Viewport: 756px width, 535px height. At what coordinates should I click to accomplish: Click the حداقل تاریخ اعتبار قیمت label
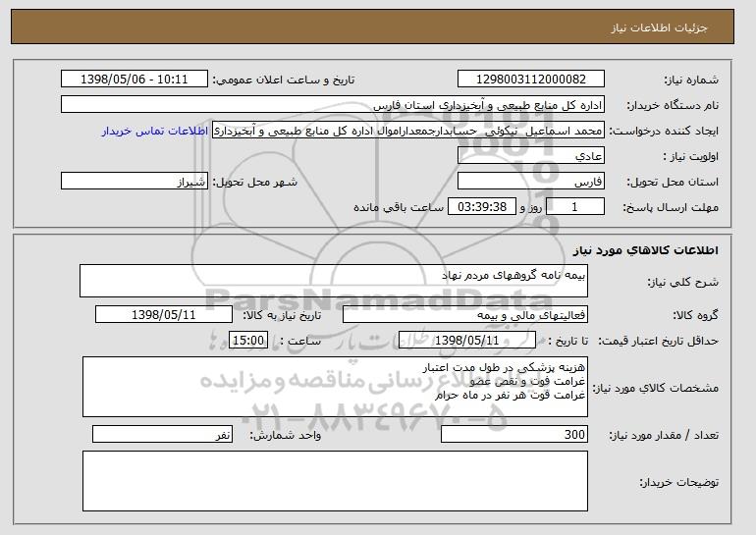658,341
